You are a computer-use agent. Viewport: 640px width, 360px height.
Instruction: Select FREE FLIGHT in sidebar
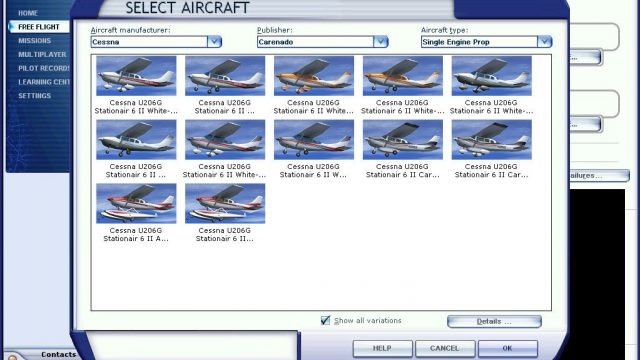click(x=39, y=27)
